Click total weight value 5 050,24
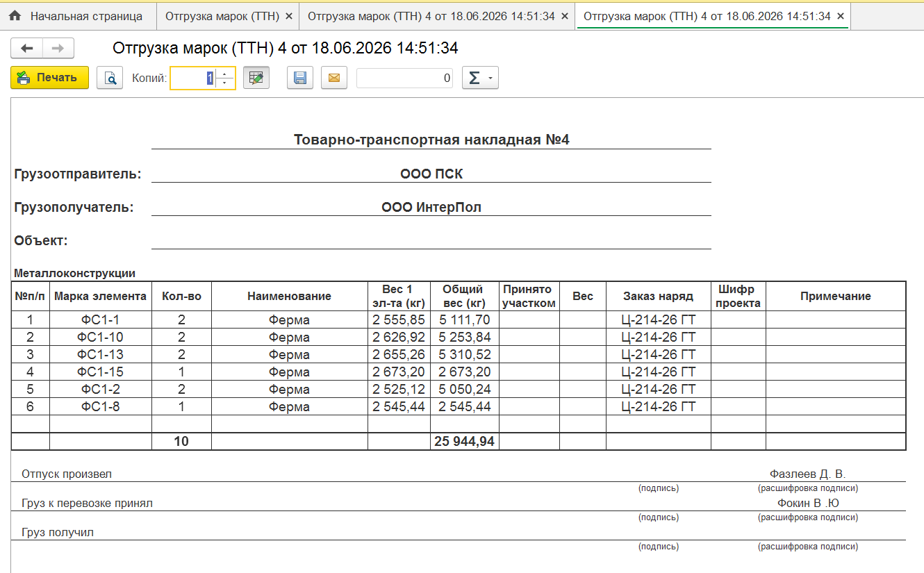924x573 pixels. [x=464, y=390]
